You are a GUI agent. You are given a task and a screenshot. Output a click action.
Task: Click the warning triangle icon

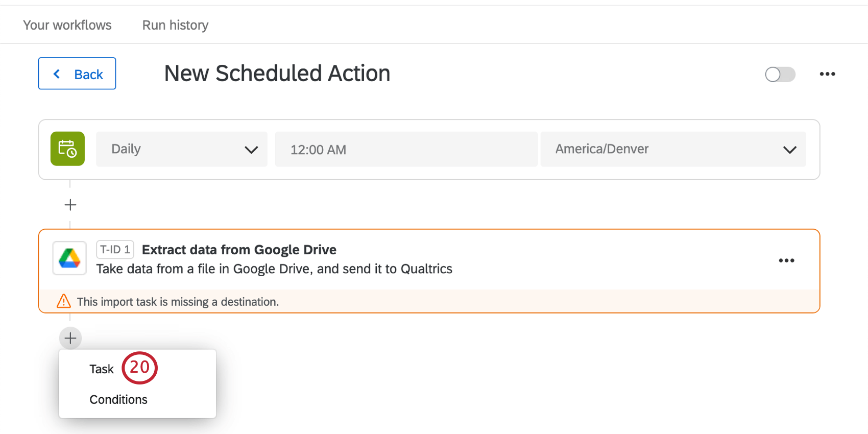click(x=64, y=301)
